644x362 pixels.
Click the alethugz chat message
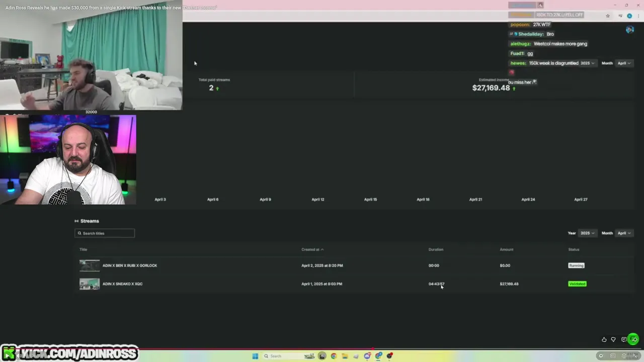549,44
